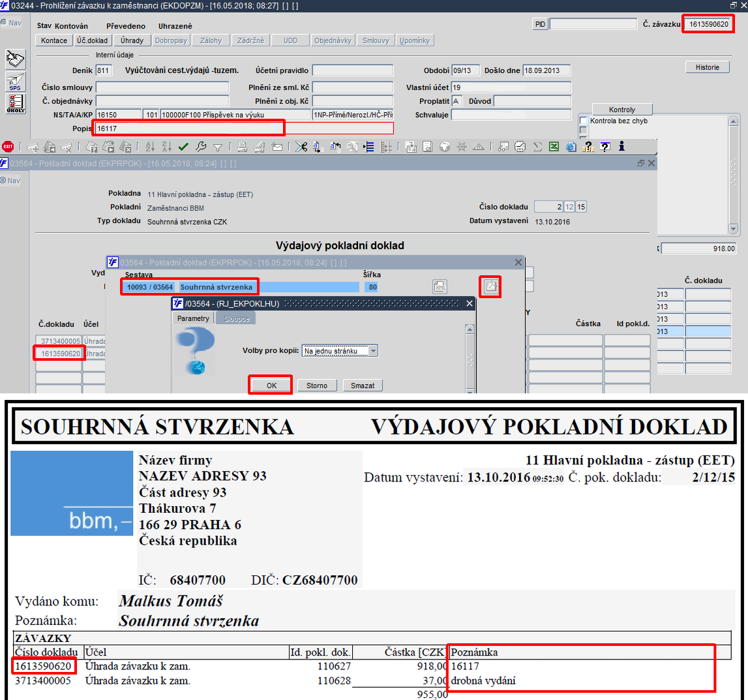Click the Proplatit field with value A

[x=456, y=101]
